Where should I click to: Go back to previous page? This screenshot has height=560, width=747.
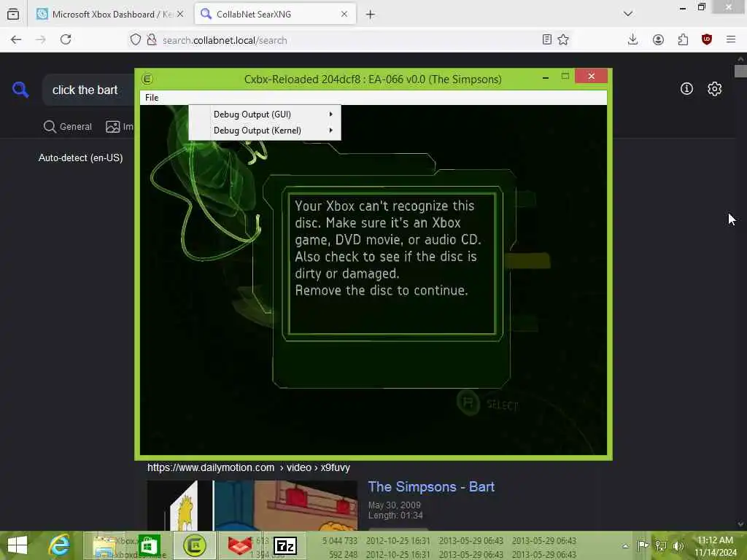[16, 40]
